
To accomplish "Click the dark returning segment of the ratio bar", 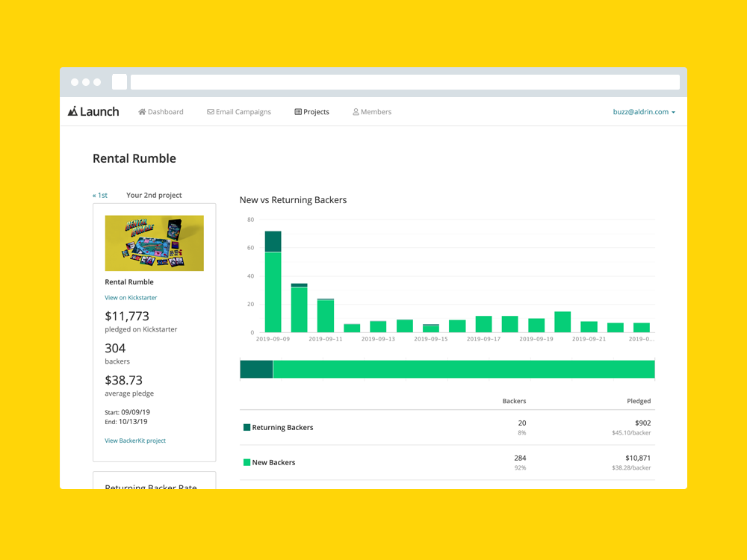I will (x=256, y=369).
